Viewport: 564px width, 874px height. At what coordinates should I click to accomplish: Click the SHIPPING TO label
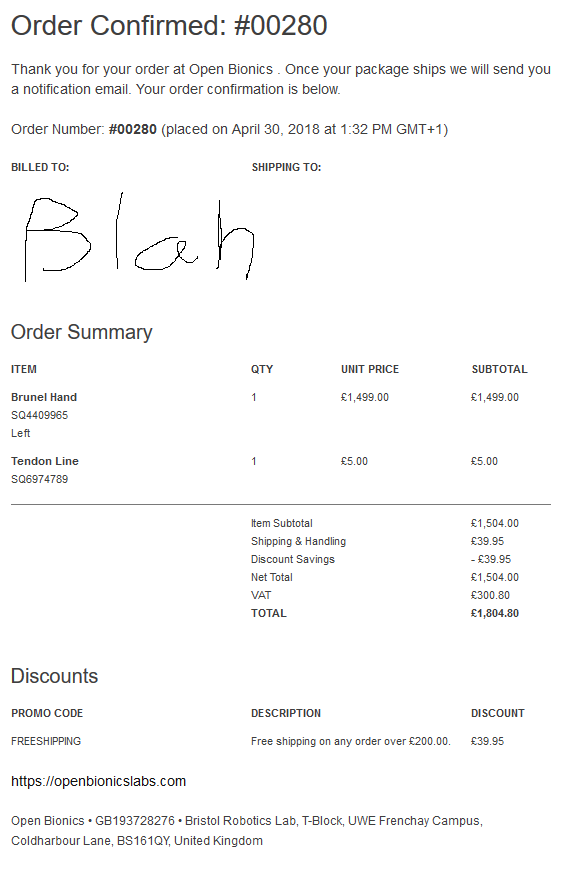286,167
